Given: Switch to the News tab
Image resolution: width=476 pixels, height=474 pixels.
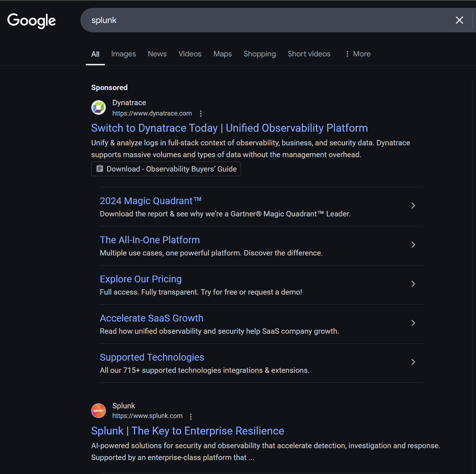Looking at the screenshot, I should tap(157, 54).
